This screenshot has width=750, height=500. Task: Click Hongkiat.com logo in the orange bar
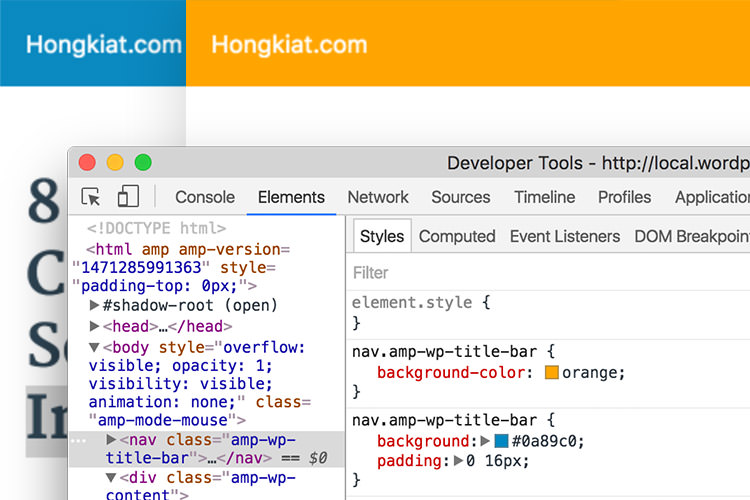point(289,44)
